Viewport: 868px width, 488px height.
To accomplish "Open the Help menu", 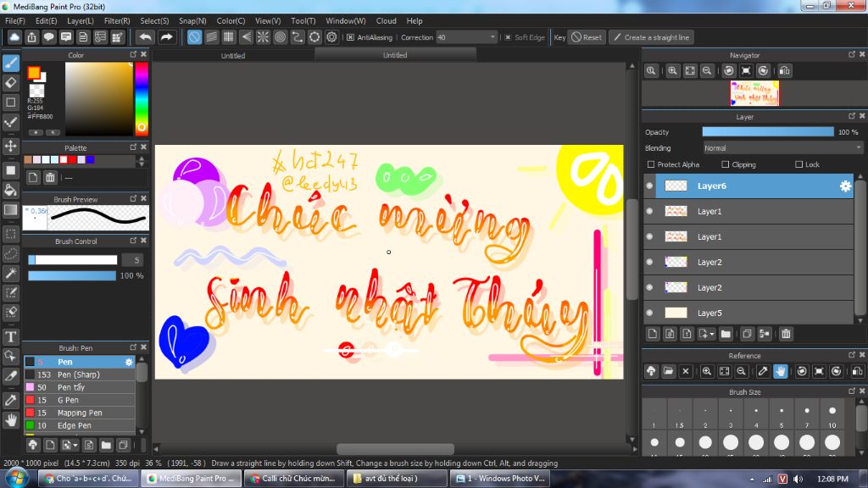I will click(x=414, y=21).
